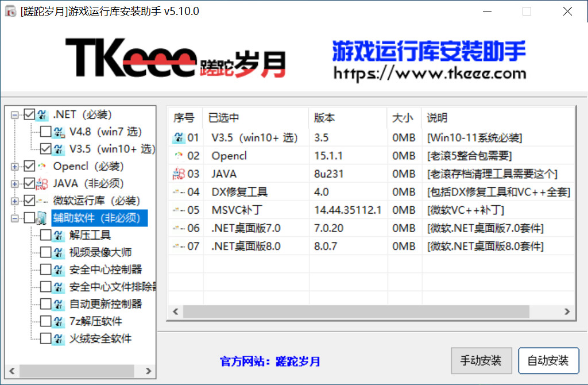Click the JAVA icon in row 03
The height and width of the screenshot is (385, 588).
tap(179, 174)
